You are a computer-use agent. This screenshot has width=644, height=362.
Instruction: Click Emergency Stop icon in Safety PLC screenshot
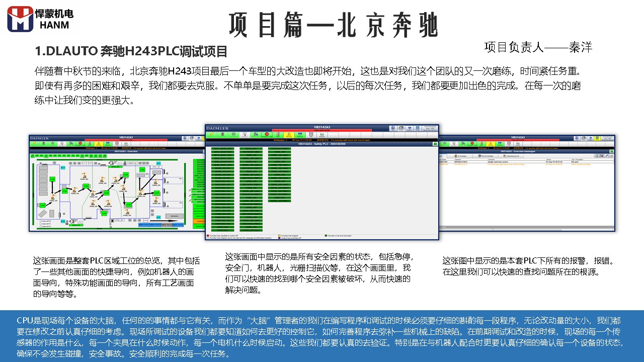pos(267,135)
